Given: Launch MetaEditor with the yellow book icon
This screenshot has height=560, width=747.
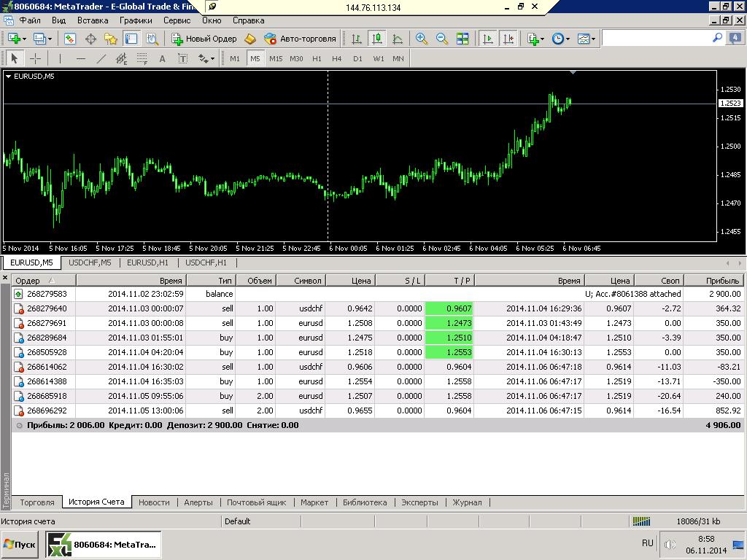Looking at the screenshot, I should (x=250, y=39).
